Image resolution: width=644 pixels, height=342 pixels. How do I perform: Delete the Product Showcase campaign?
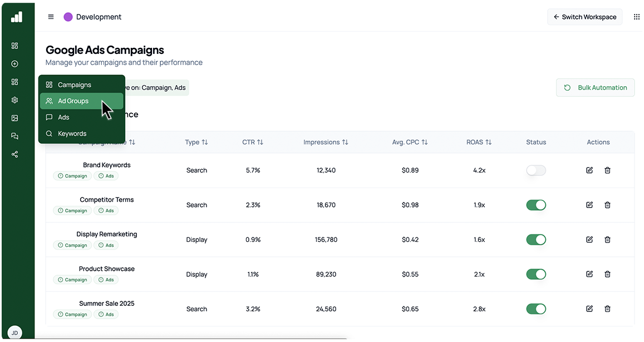[x=607, y=274]
